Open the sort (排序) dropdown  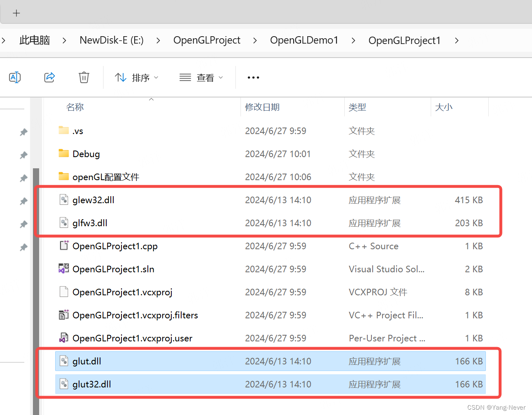[x=137, y=77]
